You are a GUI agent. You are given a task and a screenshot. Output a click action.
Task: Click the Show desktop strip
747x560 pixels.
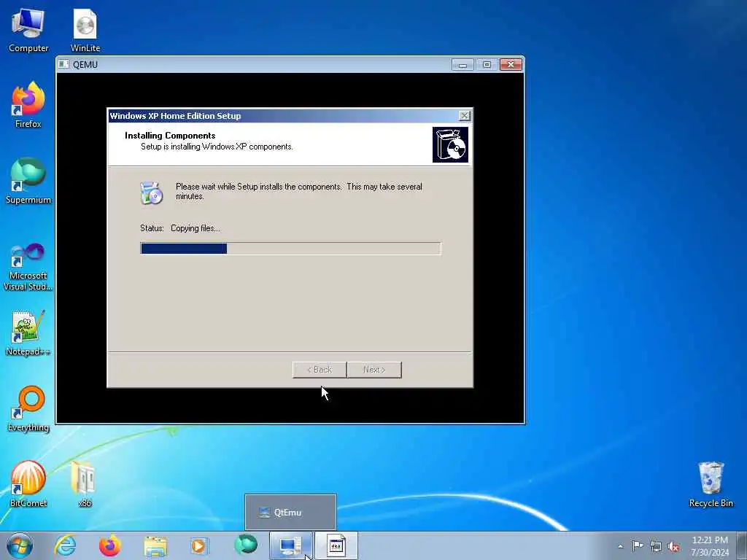pos(742,545)
